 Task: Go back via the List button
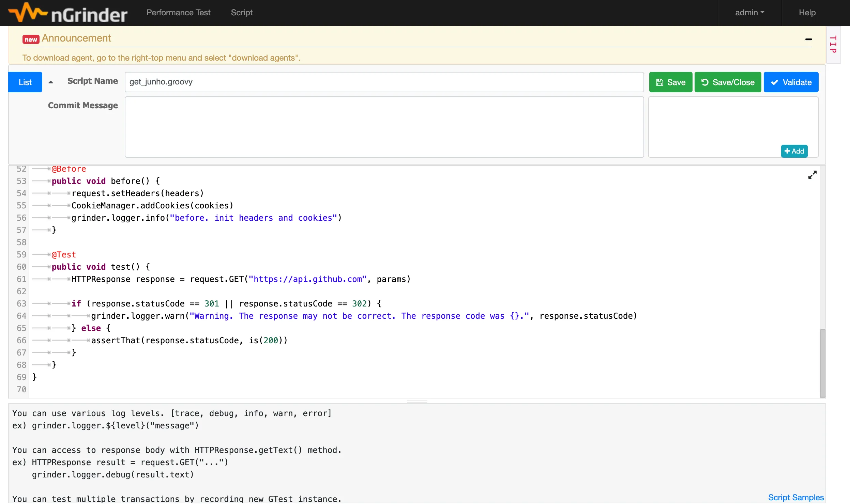pyautogui.click(x=25, y=82)
